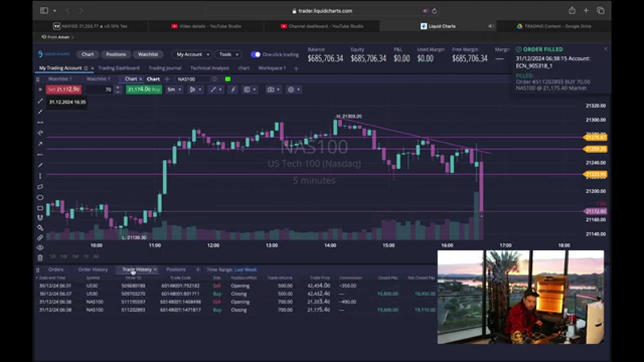Switch to Trading Dashboard workspace tab

pyautogui.click(x=119, y=68)
